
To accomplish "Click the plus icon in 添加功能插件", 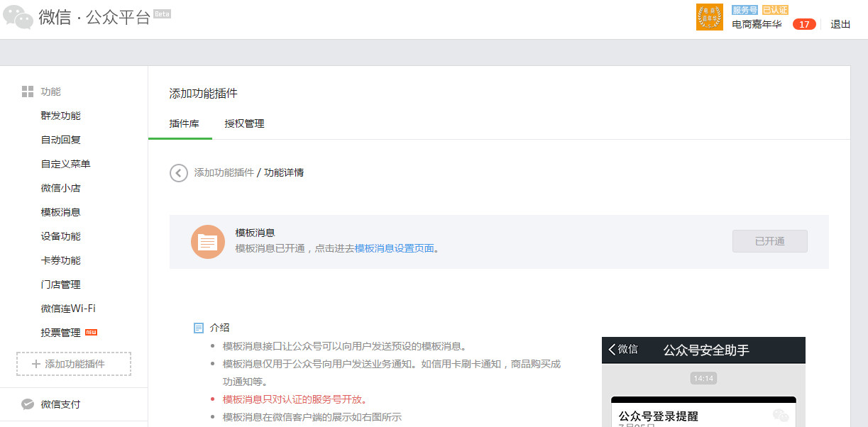I will (x=36, y=364).
